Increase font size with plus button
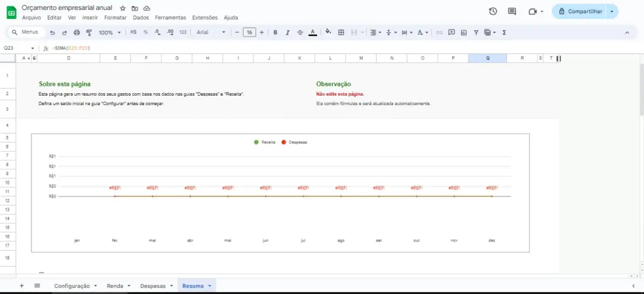 point(262,32)
